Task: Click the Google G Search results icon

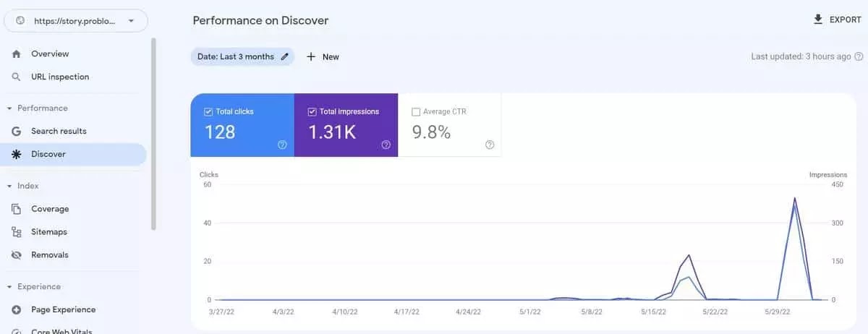Action: coord(17,131)
